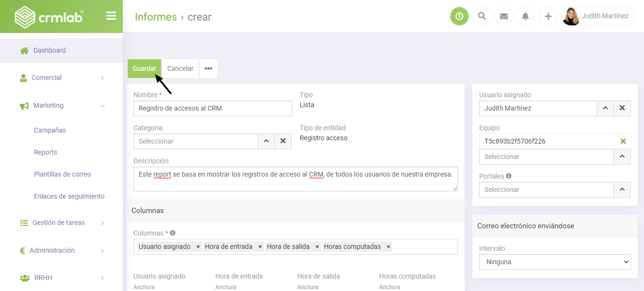Click the Marketing megaphone icon
Image resolution: width=644 pixels, height=291 pixels.
click(x=24, y=105)
